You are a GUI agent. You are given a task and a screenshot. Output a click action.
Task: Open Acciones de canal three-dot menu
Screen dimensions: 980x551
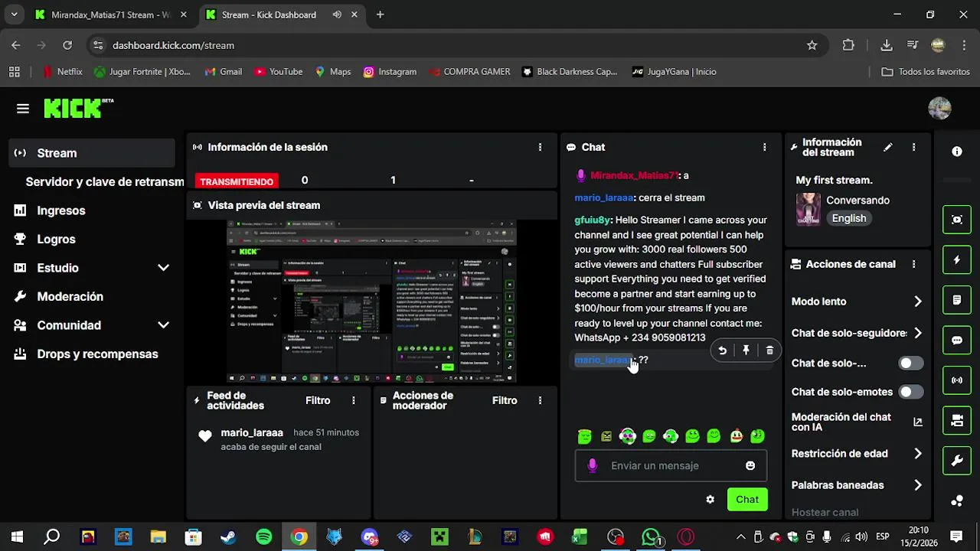(x=913, y=264)
